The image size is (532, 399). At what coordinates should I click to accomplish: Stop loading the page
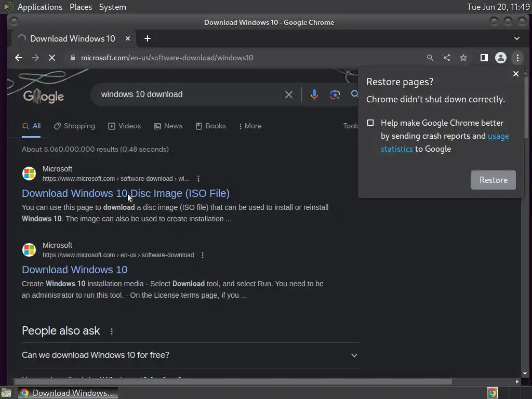point(52,58)
